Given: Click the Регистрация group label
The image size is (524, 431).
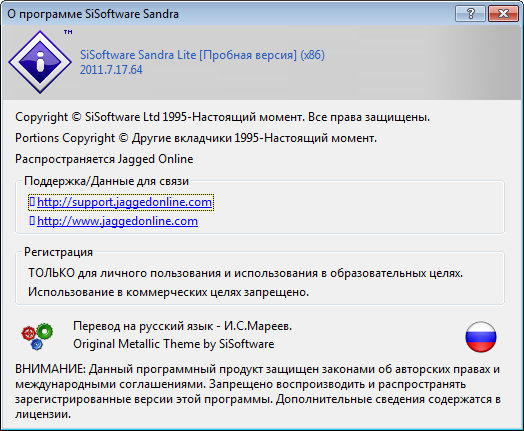Looking at the screenshot, I should pyautogui.click(x=58, y=252).
